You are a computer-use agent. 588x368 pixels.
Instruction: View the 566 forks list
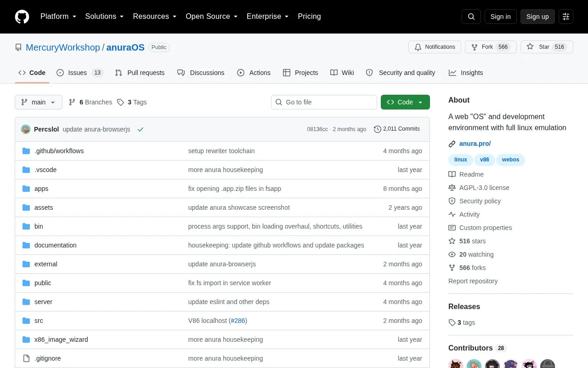467,268
